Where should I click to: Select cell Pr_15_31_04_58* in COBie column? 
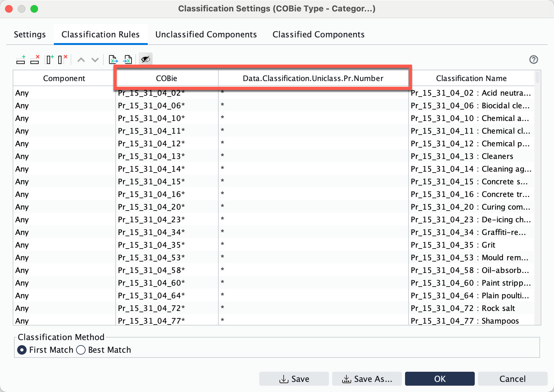tap(167, 270)
